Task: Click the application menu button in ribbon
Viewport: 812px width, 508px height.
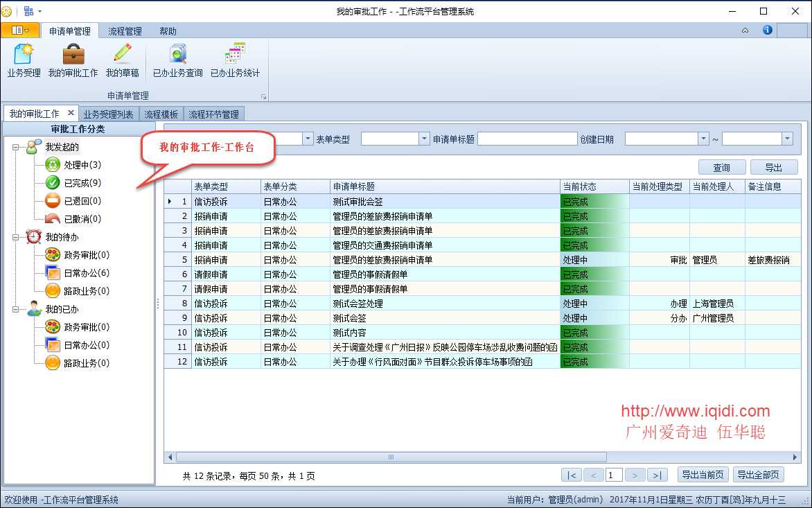Action: click(x=19, y=30)
